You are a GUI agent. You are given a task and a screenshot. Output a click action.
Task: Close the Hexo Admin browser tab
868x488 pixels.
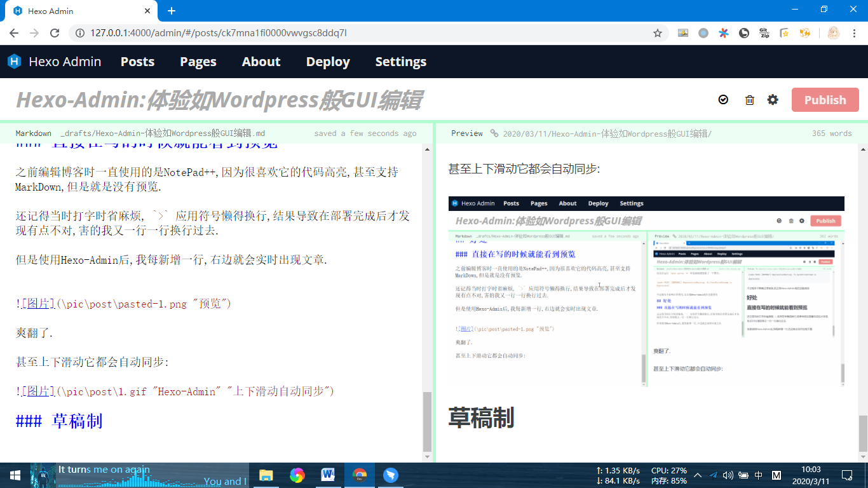click(147, 11)
